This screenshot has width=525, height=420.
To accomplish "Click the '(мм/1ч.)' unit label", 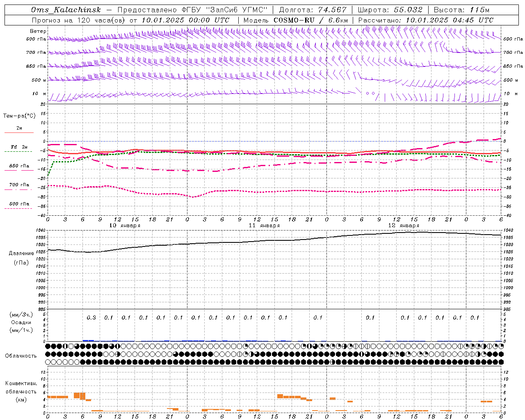I will coord(21,330).
